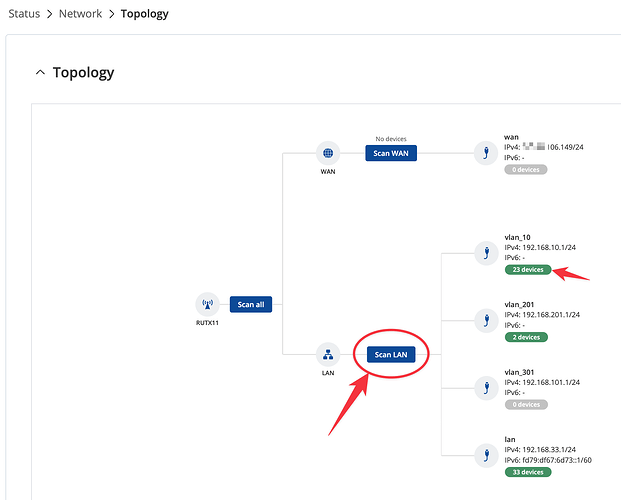The width and height of the screenshot is (621, 500).
Task: Click the lan interface name label
Action: pos(510,439)
